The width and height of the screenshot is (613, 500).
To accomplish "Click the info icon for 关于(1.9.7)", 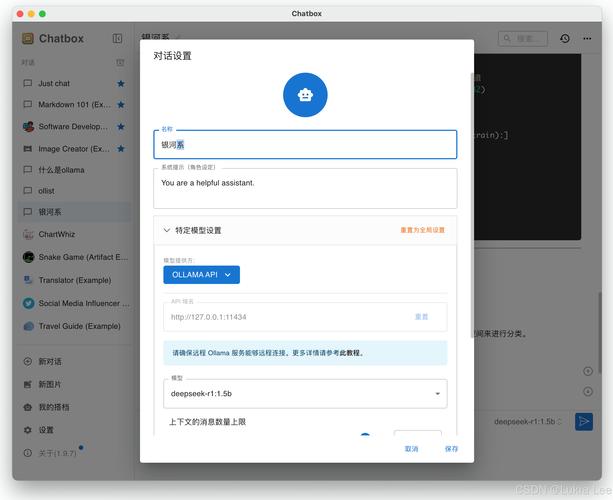I will pyautogui.click(x=28, y=453).
